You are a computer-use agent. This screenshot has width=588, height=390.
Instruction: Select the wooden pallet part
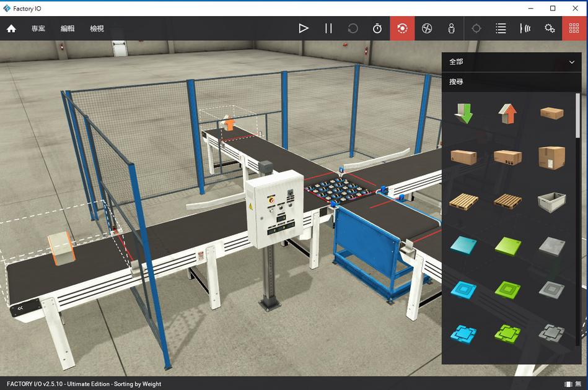463,201
